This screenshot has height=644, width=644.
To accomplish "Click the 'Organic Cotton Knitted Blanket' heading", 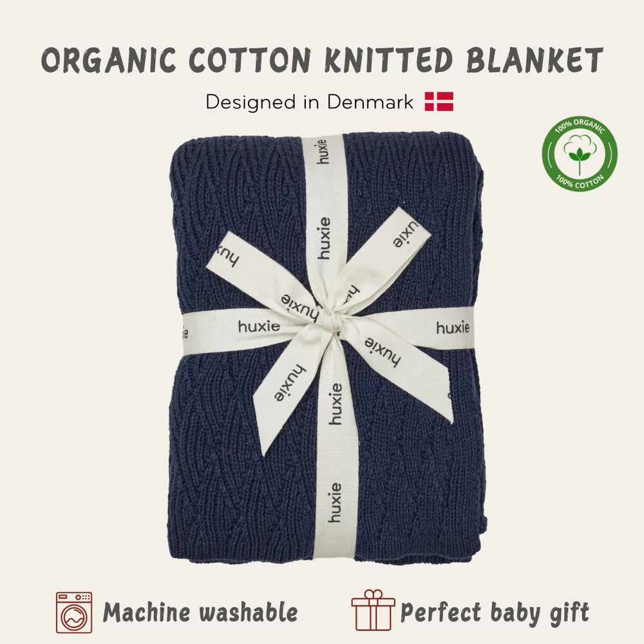I will [x=322, y=60].
